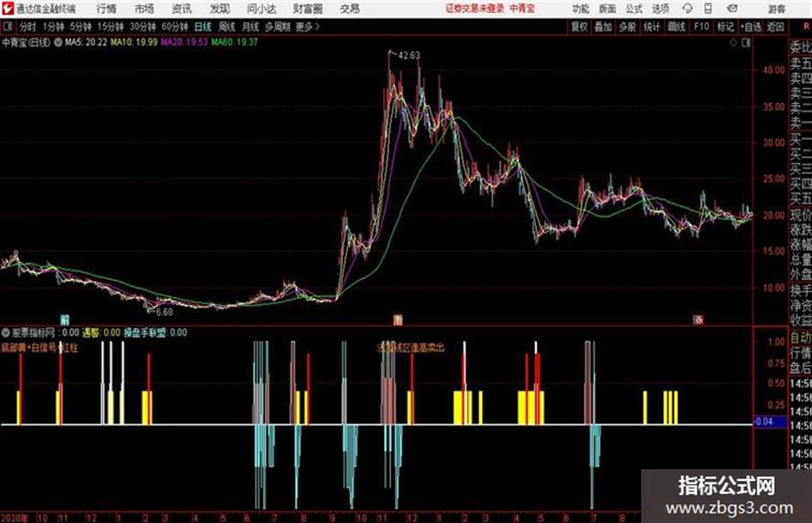Open 多周期 multi-period view
The height and width of the screenshot is (523, 812).
(277, 27)
